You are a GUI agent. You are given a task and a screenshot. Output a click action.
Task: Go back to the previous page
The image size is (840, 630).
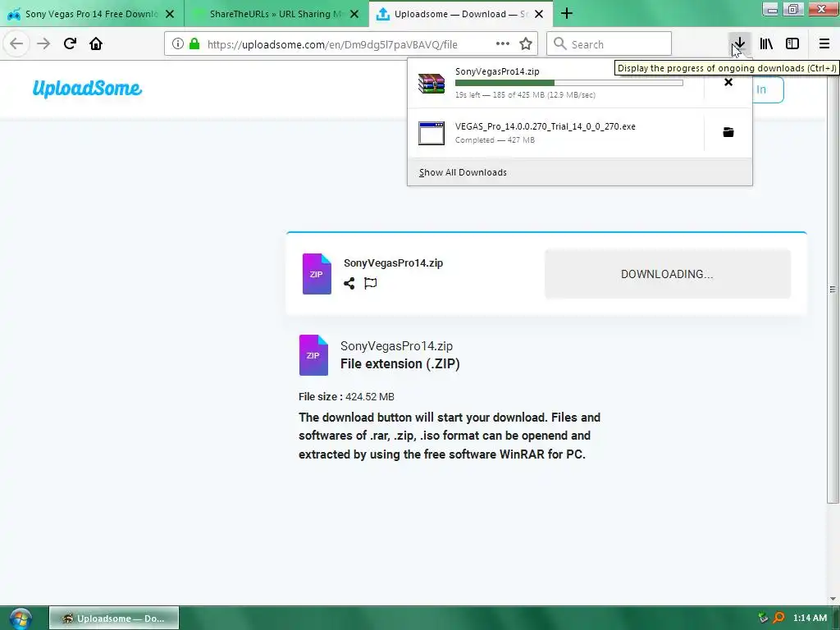click(16, 44)
